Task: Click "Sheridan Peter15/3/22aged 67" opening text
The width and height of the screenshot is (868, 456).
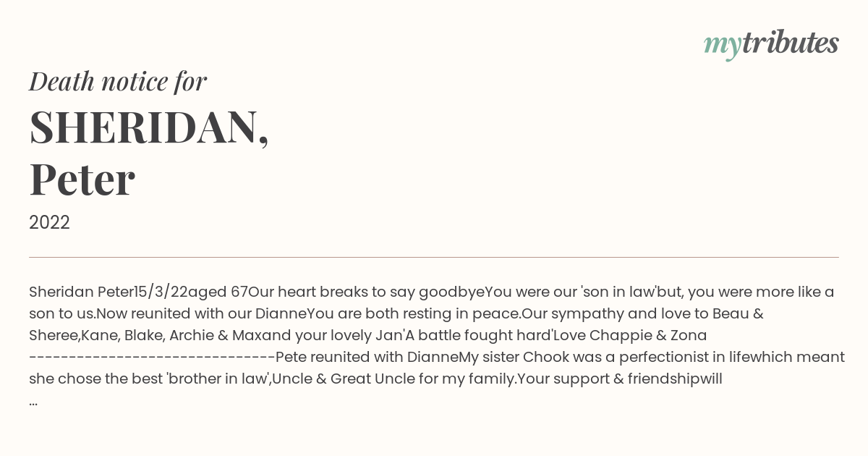Action: [138, 292]
